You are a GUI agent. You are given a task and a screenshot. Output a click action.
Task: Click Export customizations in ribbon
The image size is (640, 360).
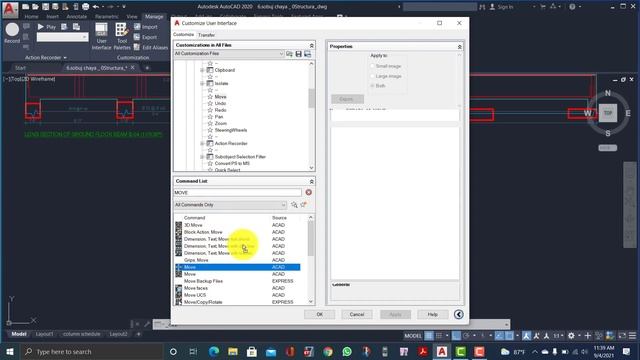tap(146, 37)
